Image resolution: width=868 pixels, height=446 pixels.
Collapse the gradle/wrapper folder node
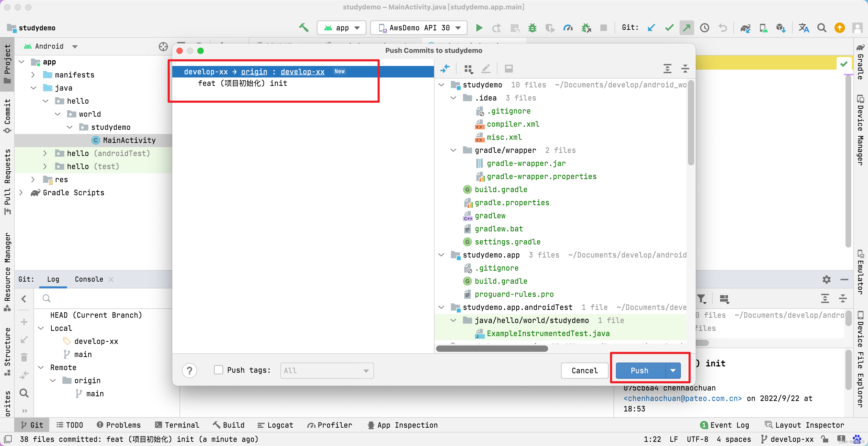(454, 150)
